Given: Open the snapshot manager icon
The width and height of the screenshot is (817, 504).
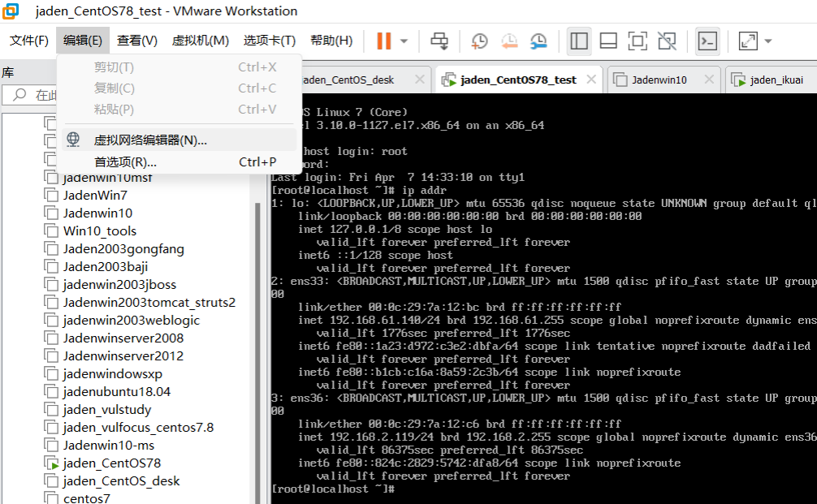Looking at the screenshot, I should [538, 41].
